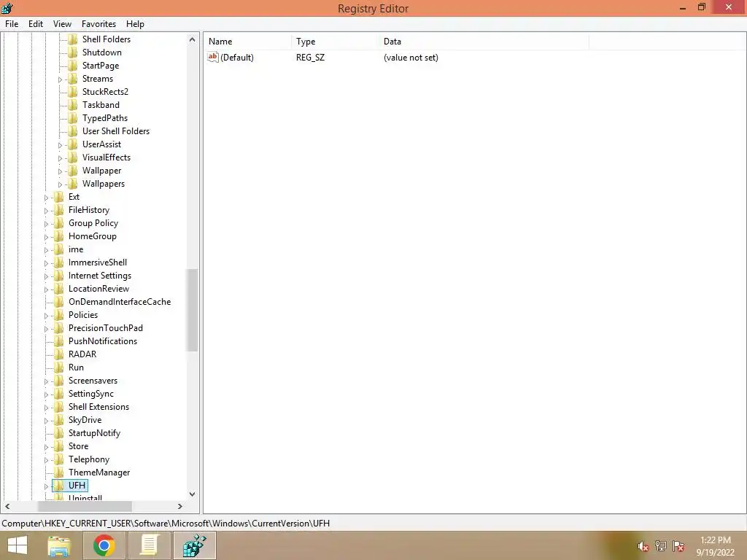The width and height of the screenshot is (747, 560).
Task: Click the User Shell Folders folder icon
Action: pos(72,131)
